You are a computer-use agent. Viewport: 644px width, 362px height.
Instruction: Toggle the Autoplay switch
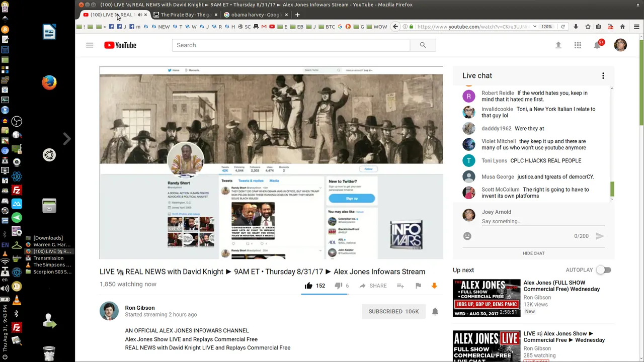[603, 270]
